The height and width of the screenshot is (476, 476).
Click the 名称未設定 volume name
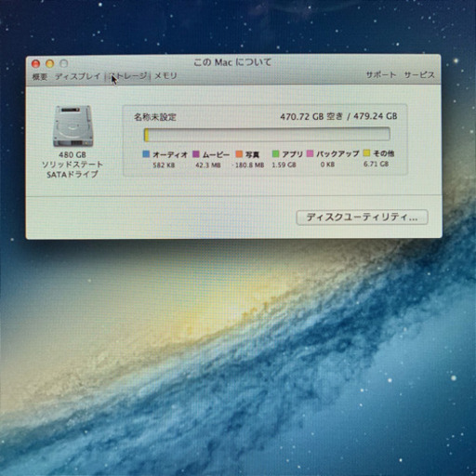(155, 117)
